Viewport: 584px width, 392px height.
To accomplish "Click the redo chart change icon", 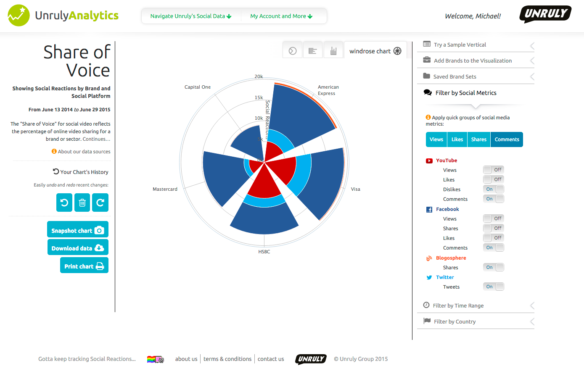I will (x=100, y=203).
